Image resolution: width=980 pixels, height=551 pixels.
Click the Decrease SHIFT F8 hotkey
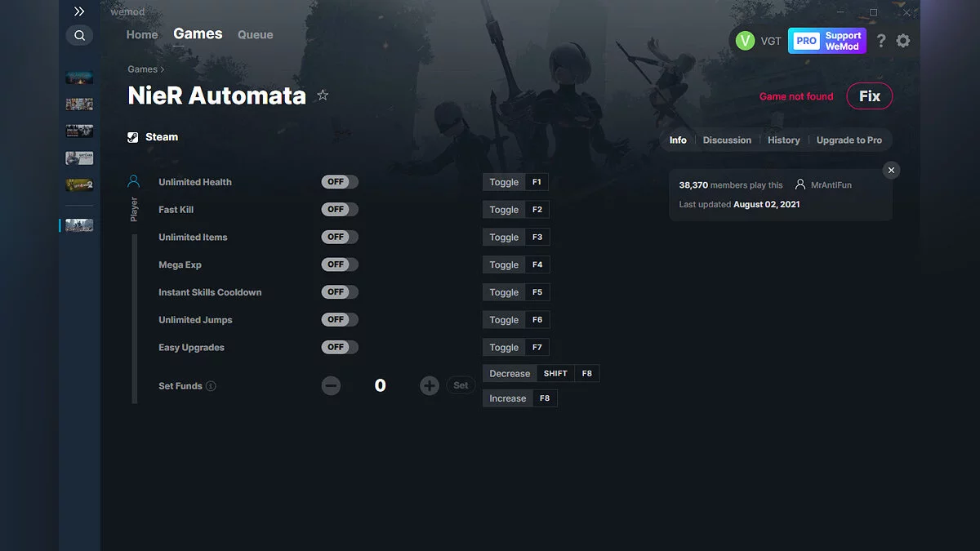[541, 374]
